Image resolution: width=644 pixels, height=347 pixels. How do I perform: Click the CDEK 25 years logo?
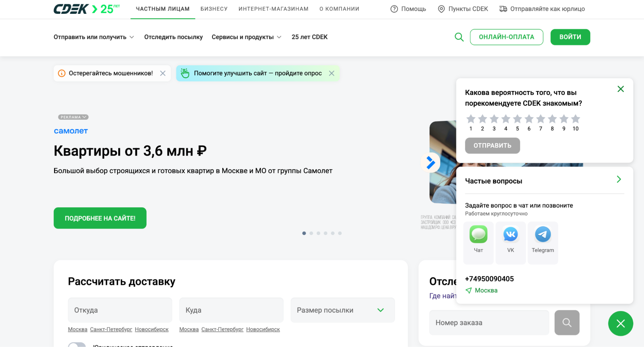coord(87,9)
